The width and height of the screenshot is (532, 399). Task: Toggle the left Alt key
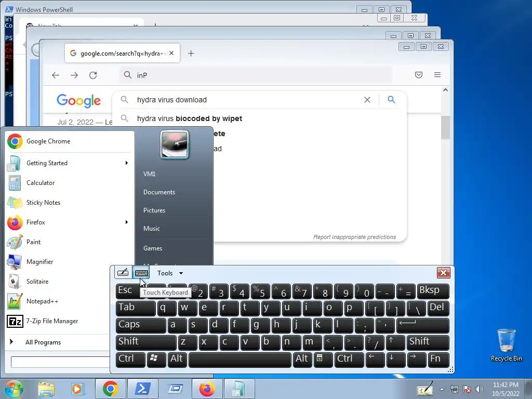tap(177, 360)
